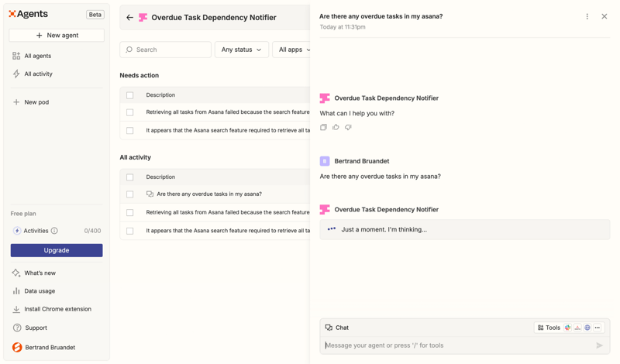Click the What's new sparkle icon
The width and height of the screenshot is (620, 364).
(16, 273)
